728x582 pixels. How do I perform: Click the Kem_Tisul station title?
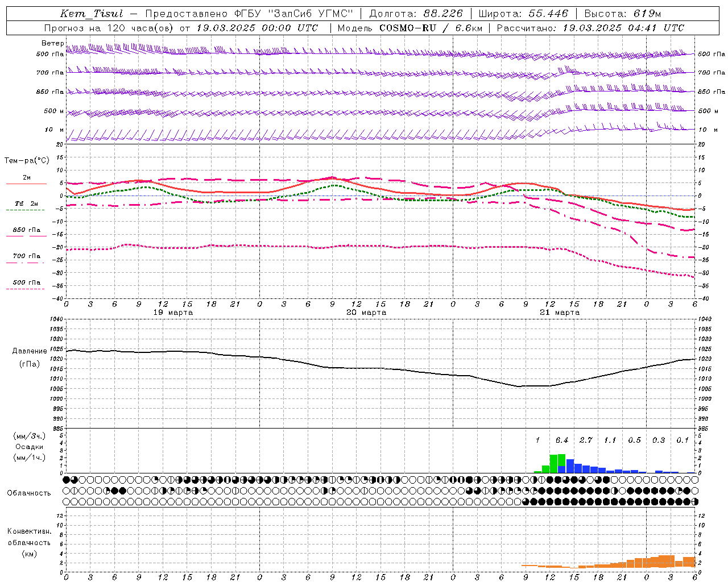92,14
